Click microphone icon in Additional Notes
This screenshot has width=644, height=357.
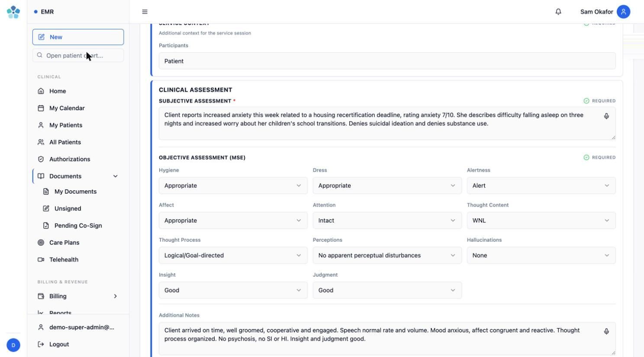606,331
